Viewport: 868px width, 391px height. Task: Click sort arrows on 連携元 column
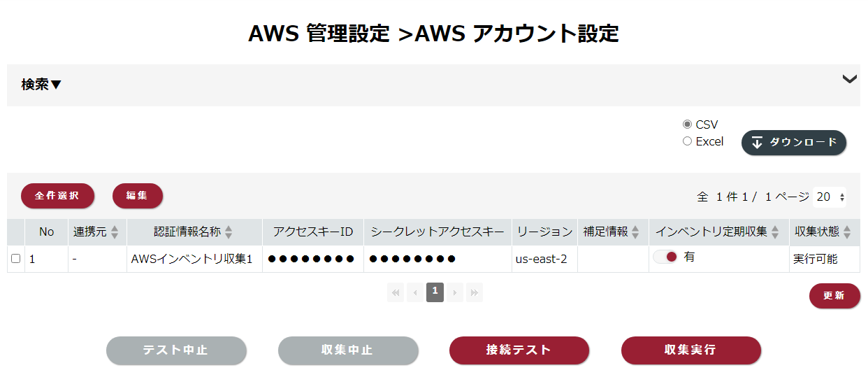pyautogui.click(x=115, y=232)
